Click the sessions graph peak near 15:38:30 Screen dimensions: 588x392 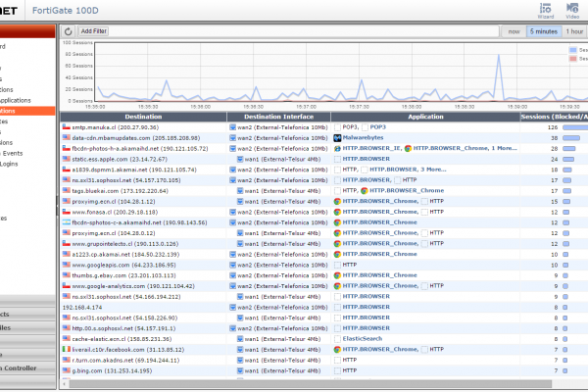coord(499,55)
